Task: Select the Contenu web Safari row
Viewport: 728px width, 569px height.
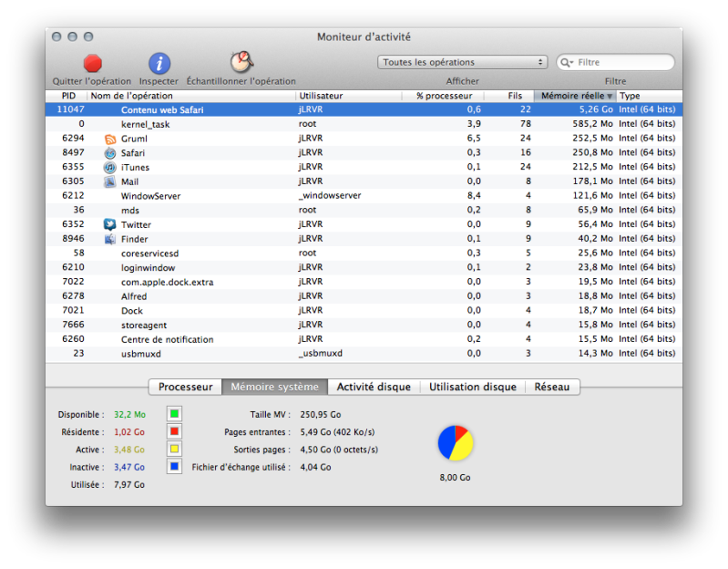Action: (364, 109)
